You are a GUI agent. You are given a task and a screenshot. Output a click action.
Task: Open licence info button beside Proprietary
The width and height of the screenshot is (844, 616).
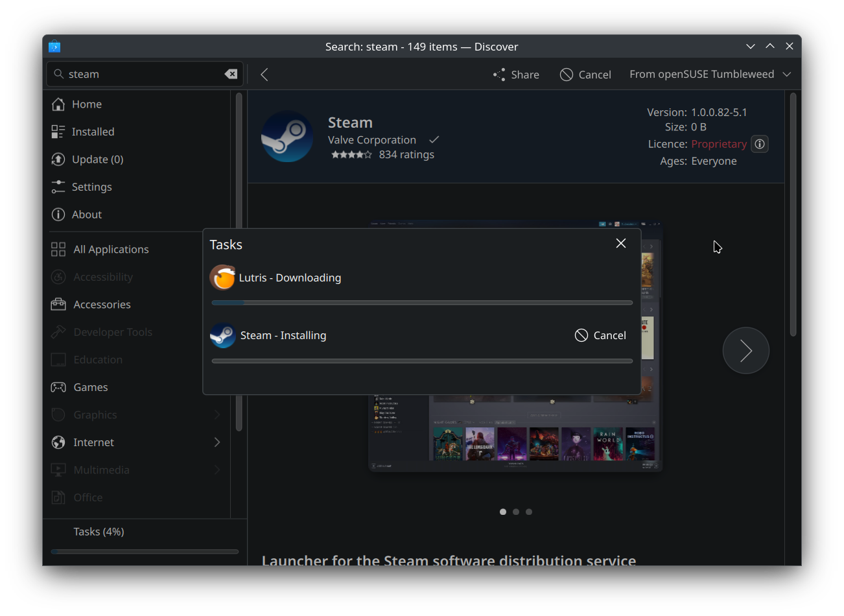(x=760, y=144)
